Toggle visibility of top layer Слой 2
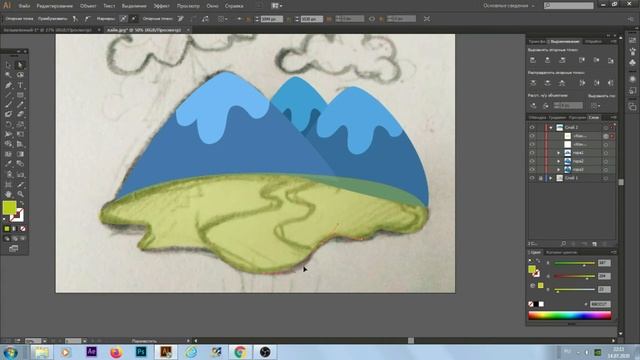The height and width of the screenshot is (360, 640). (532, 127)
